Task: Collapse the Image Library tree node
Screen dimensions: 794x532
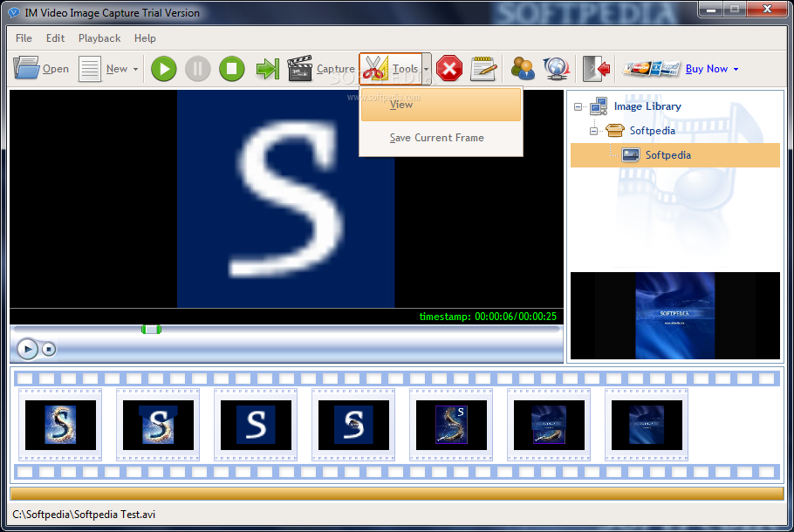Action: pos(578,106)
